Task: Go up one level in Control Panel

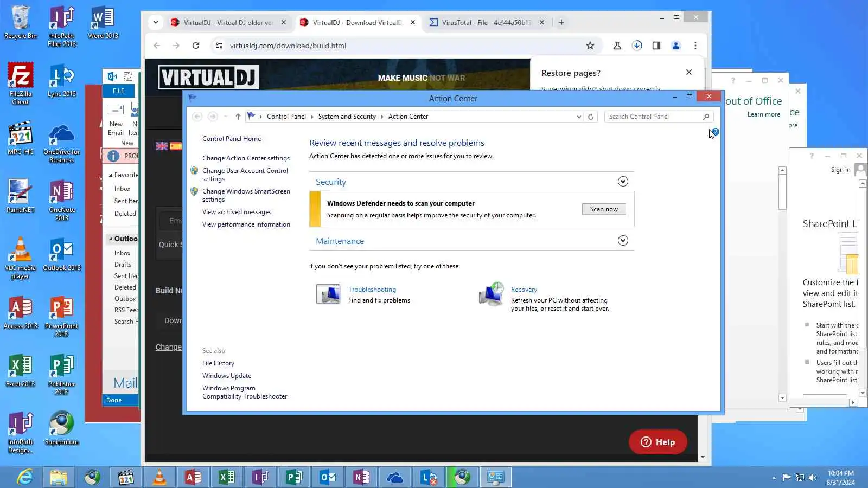Action: 238,117
